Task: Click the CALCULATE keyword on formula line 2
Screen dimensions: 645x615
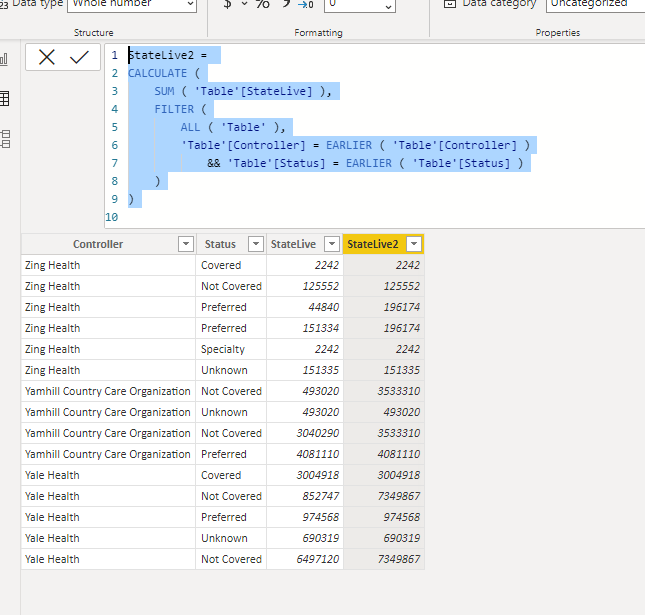Action: coord(158,73)
